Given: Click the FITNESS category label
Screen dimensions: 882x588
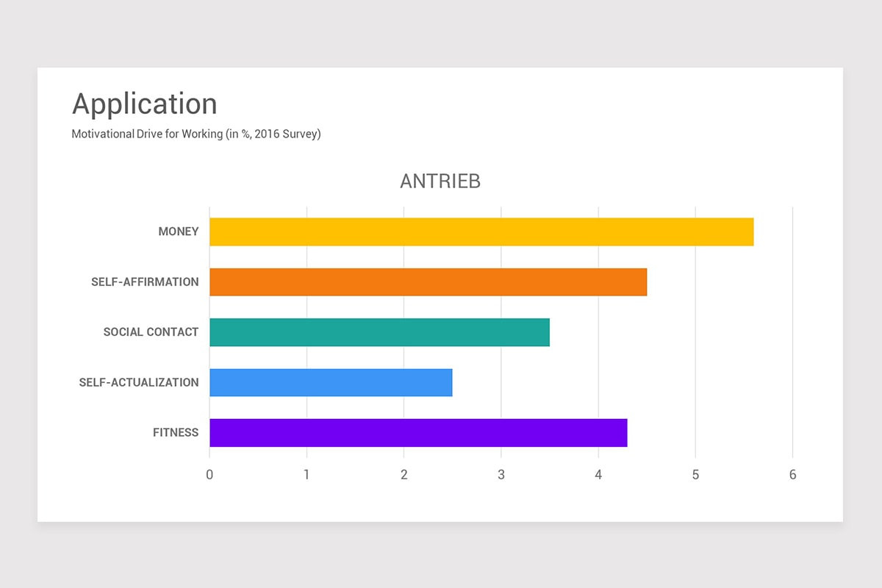Looking at the screenshot, I should point(176,432).
